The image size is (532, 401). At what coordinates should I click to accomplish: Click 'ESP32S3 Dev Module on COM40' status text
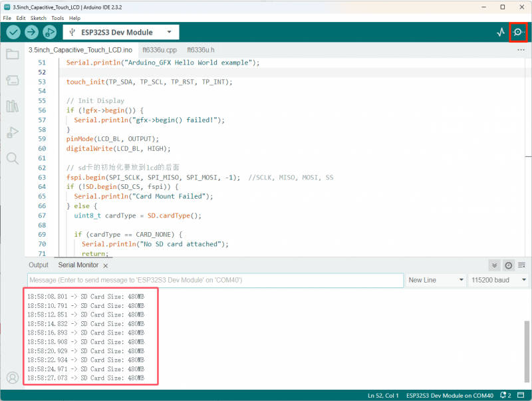[x=450, y=395]
